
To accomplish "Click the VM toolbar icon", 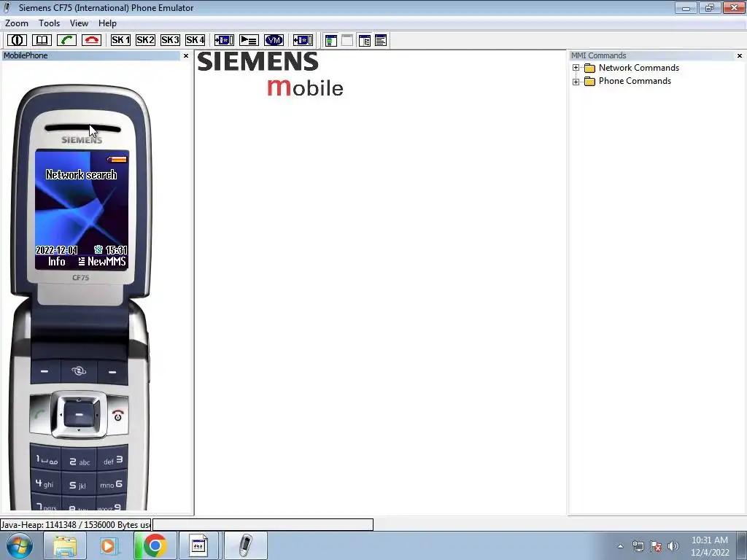I will (274, 41).
